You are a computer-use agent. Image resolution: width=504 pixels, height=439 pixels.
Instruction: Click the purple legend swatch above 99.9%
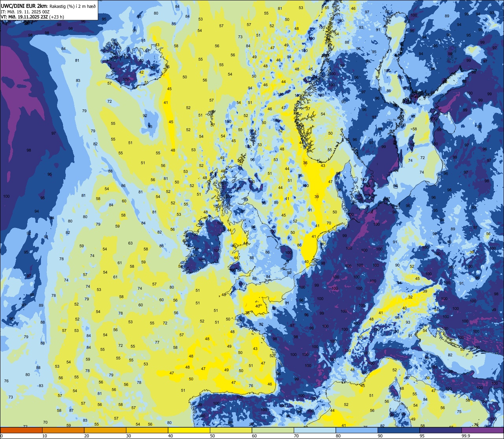pyautogui.click(x=482, y=430)
